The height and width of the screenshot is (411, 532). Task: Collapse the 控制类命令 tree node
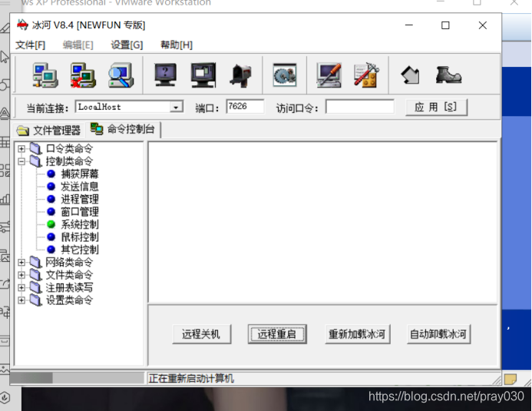[21, 161]
